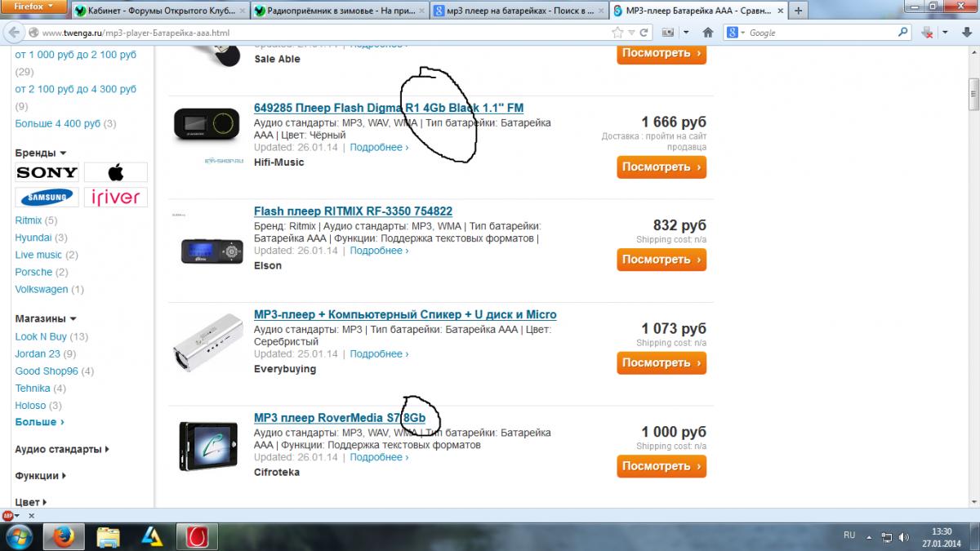Switch to the Радиоприёмник в зимовье tab
Image resolution: width=980 pixels, height=551 pixels.
coord(337,11)
